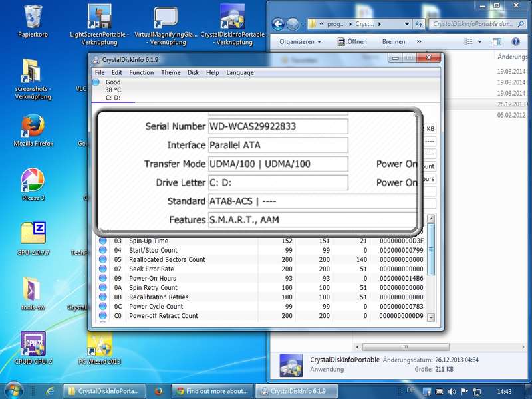Viewport: 532px width, 399px height.
Task: Open Picasa 3 desktop icon
Action: 33,180
